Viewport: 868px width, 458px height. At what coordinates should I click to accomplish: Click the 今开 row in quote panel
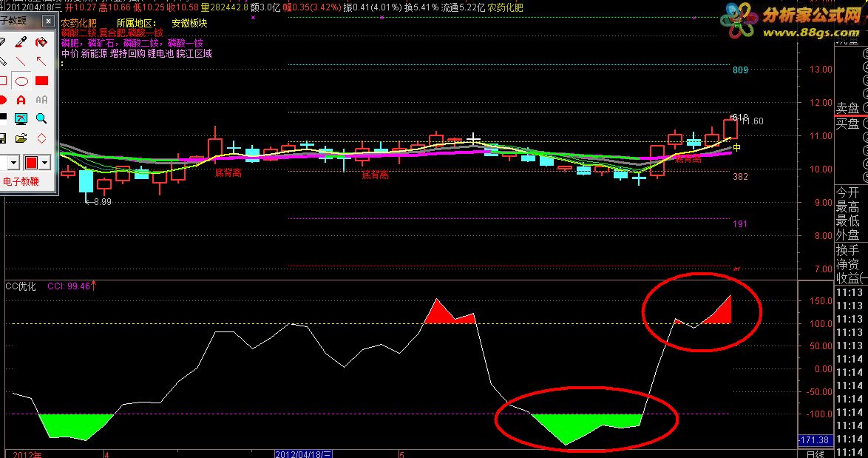click(848, 192)
